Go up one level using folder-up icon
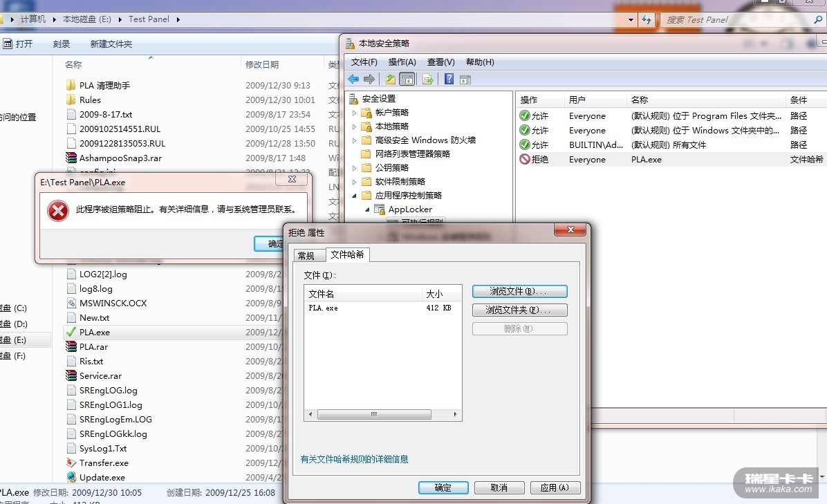827x504 pixels. tap(390, 79)
